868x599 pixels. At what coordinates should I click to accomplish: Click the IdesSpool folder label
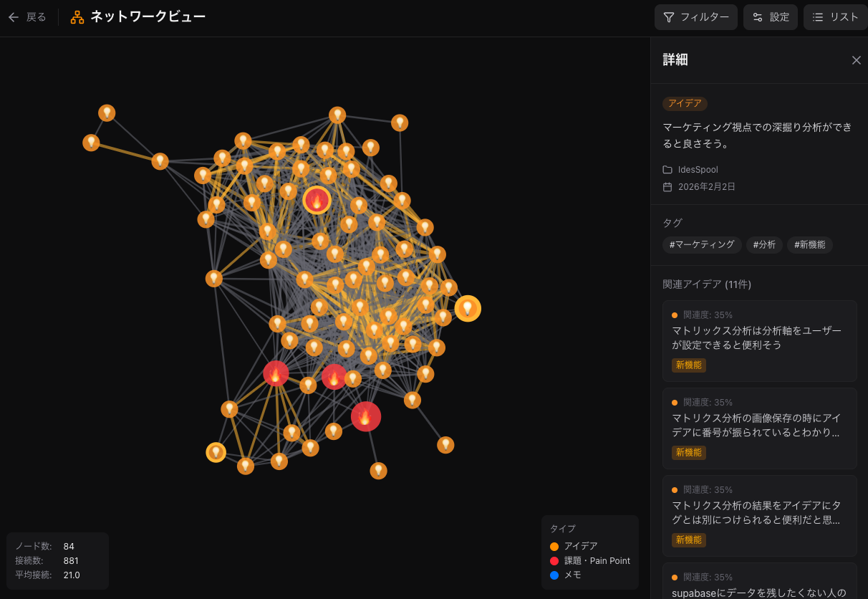coord(698,170)
